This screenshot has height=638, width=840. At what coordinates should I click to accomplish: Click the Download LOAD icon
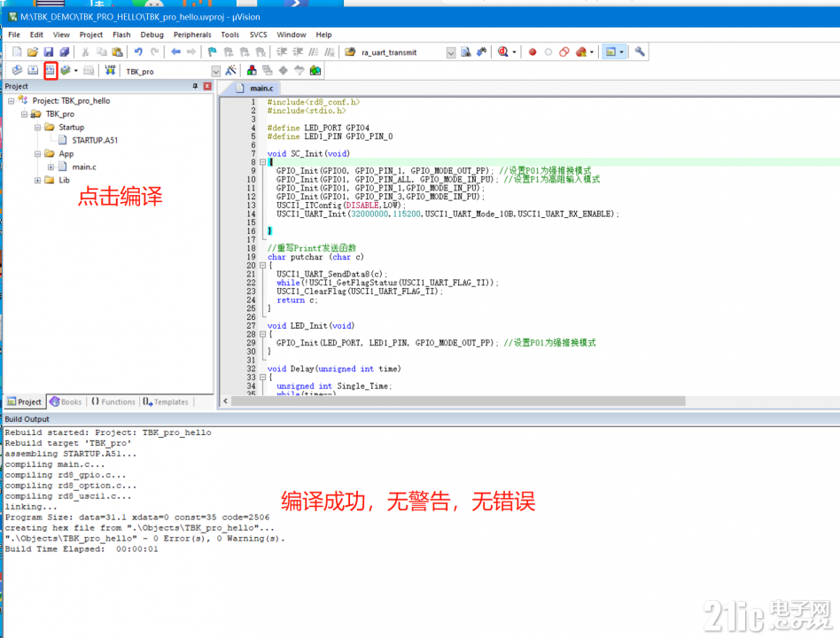(110, 70)
